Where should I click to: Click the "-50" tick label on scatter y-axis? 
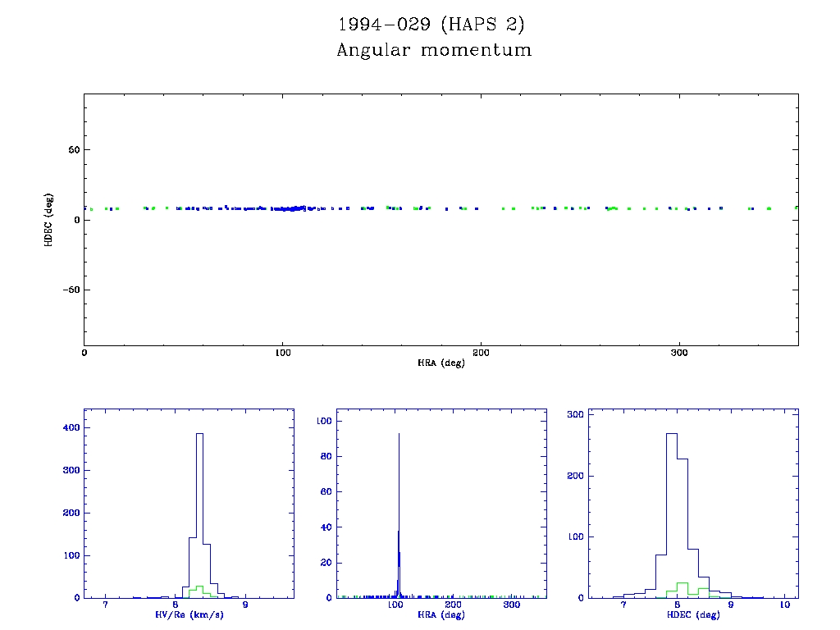70,290
